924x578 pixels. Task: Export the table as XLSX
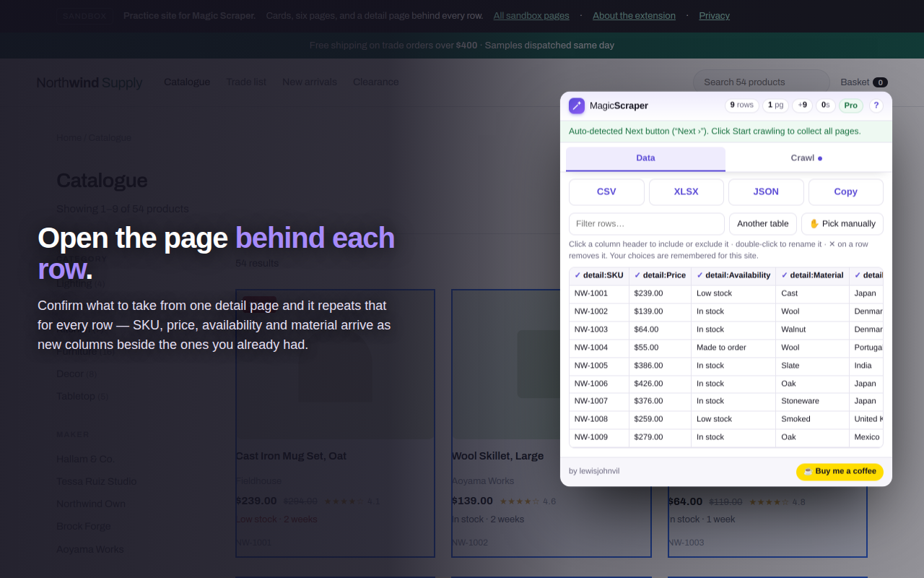pos(687,192)
